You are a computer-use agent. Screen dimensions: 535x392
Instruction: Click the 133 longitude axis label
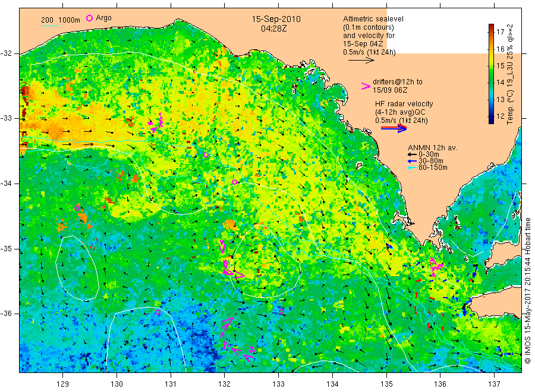tap(278, 384)
